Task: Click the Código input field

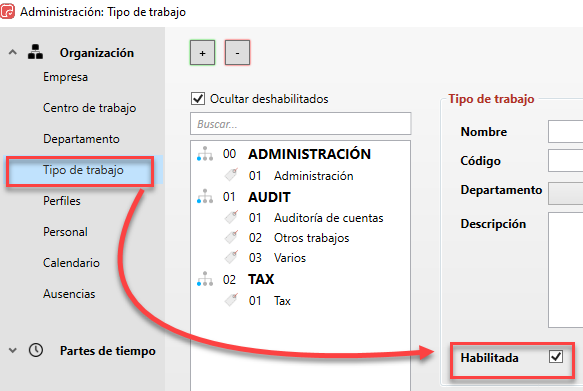Action: (x=566, y=161)
